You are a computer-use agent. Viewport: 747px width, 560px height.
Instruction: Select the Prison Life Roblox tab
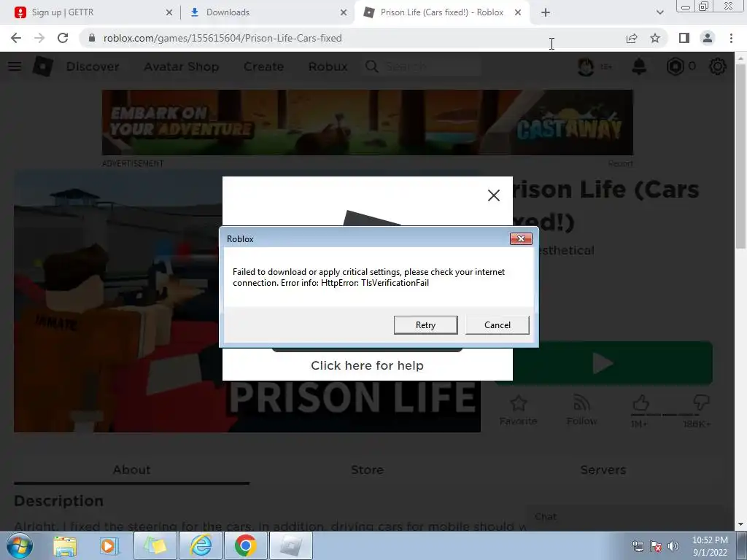click(441, 12)
